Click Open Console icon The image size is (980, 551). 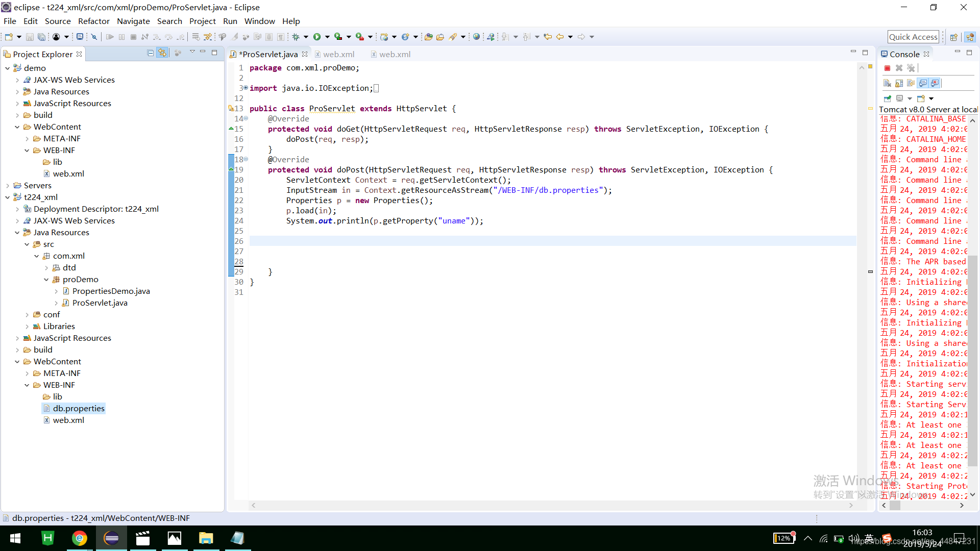pos(921,98)
